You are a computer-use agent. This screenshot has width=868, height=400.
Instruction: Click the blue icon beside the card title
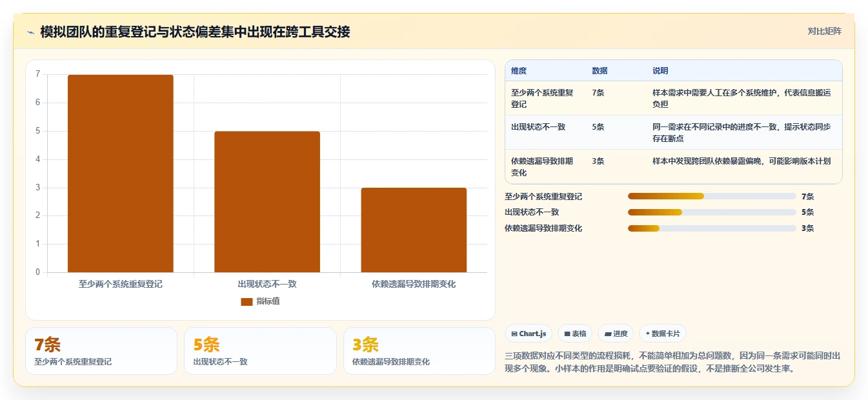pos(30,32)
